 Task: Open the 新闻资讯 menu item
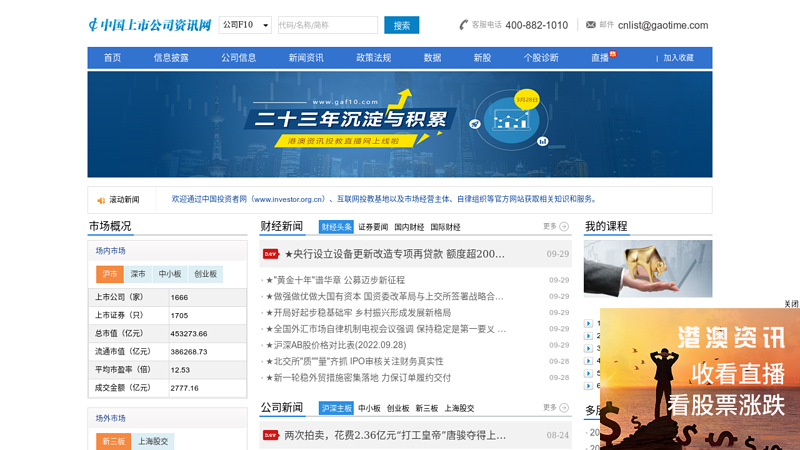tap(306, 58)
